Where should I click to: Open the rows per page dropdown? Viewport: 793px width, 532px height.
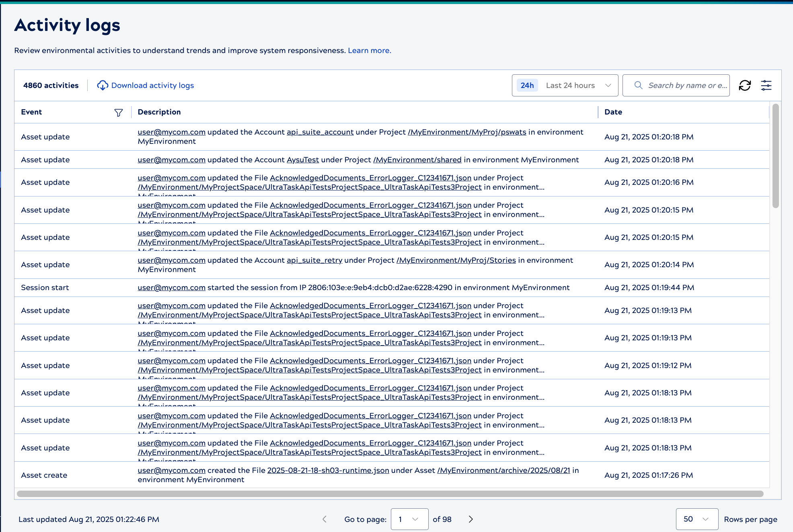[x=696, y=519]
